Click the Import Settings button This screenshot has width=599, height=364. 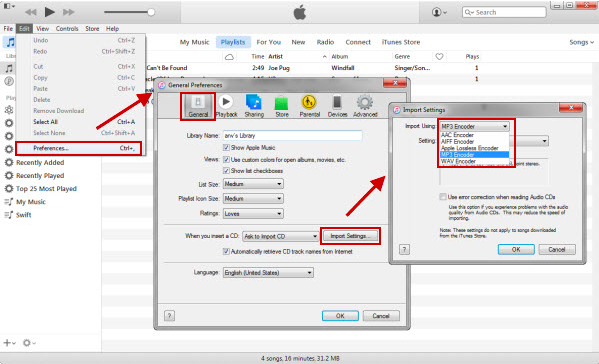coord(350,236)
